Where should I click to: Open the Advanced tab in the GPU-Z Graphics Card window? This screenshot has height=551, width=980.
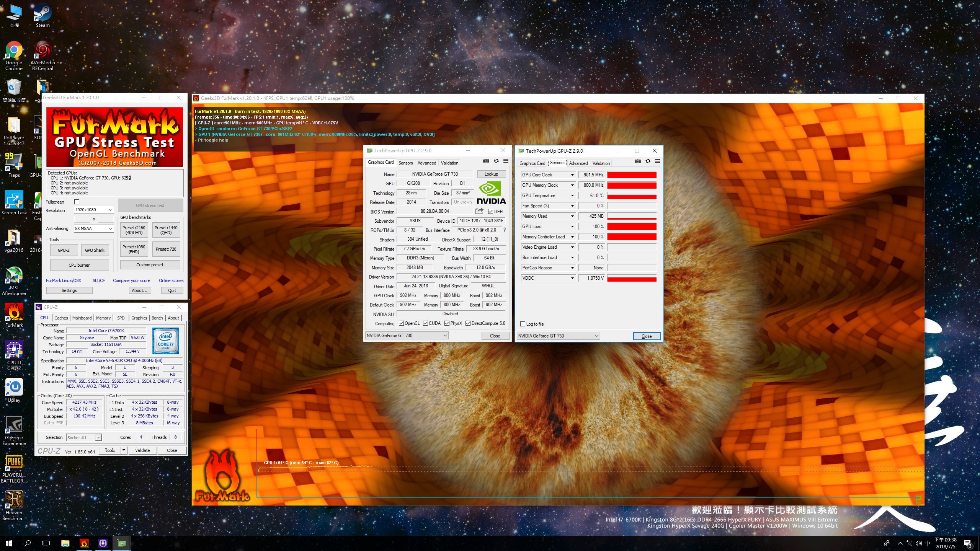pyautogui.click(x=427, y=163)
